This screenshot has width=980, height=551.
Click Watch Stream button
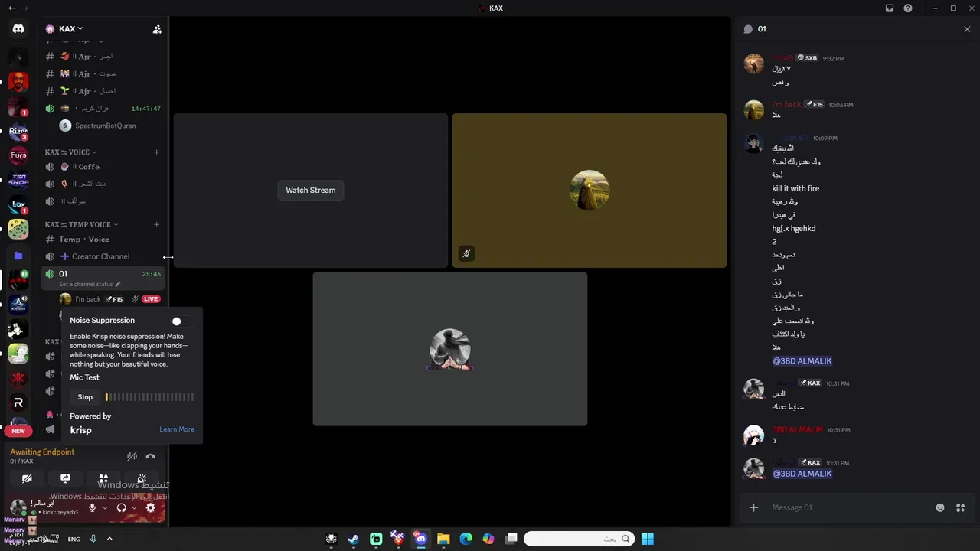(x=310, y=190)
